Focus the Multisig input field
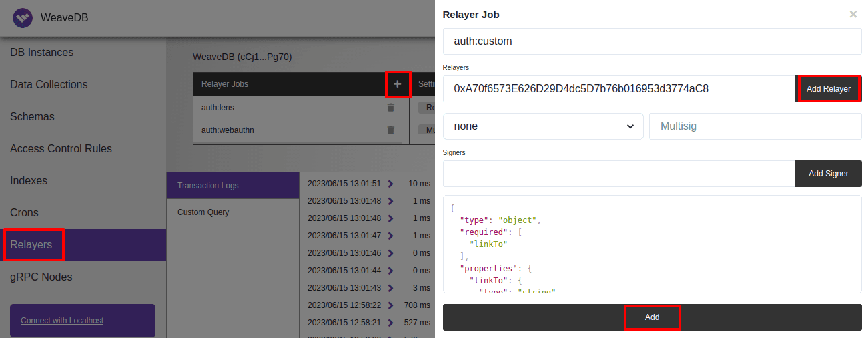The height and width of the screenshot is (338, 868). (x=755, y=126)
